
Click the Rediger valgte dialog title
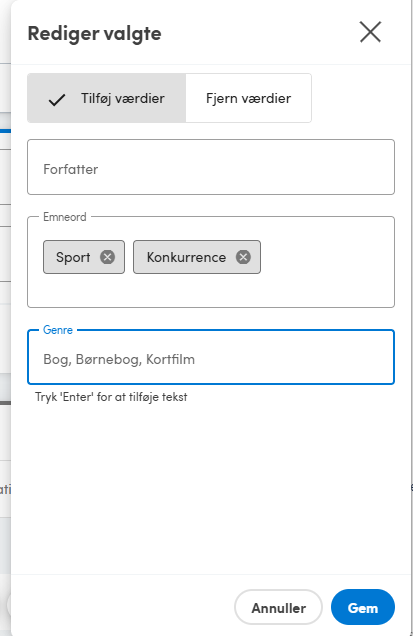click(95, 33)
